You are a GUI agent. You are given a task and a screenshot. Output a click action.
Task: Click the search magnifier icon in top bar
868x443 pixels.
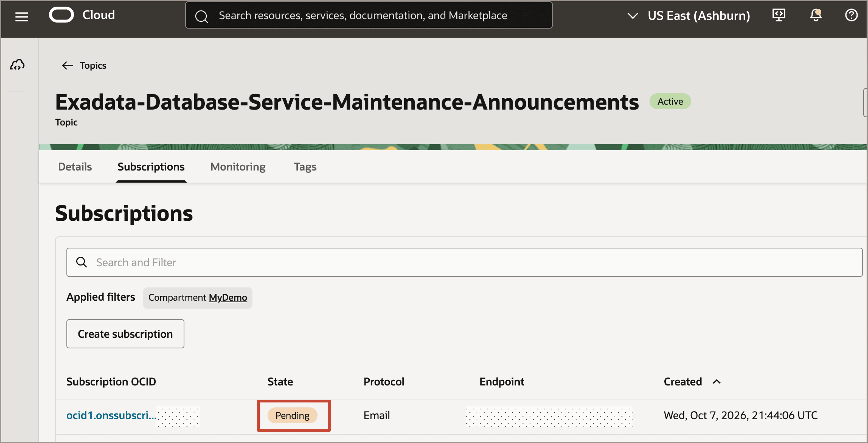[202, 16]
